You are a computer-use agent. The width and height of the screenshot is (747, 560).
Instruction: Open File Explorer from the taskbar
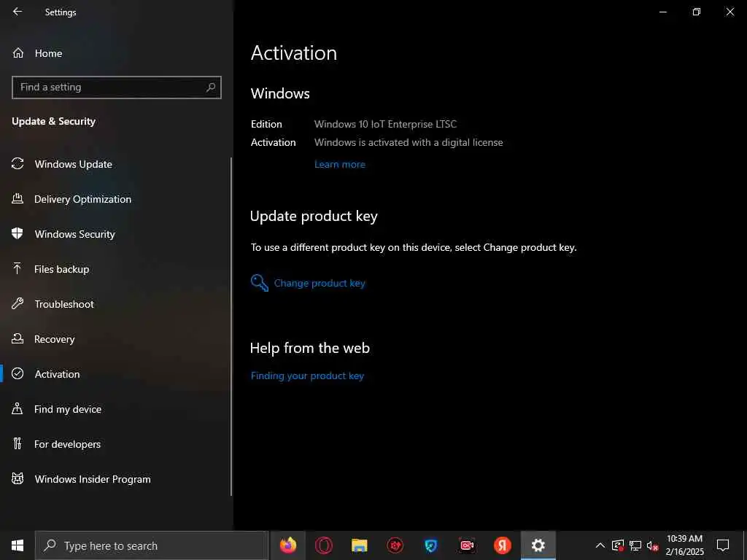click(x=359, y=545)
